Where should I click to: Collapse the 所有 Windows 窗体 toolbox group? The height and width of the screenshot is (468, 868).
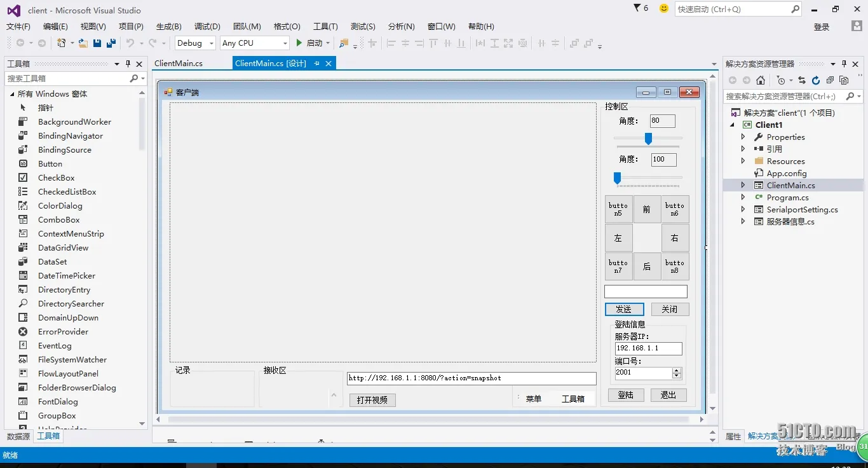pos(11,93)
